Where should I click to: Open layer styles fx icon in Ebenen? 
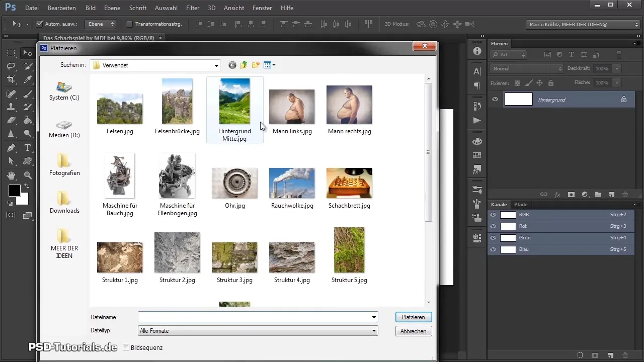557,194
